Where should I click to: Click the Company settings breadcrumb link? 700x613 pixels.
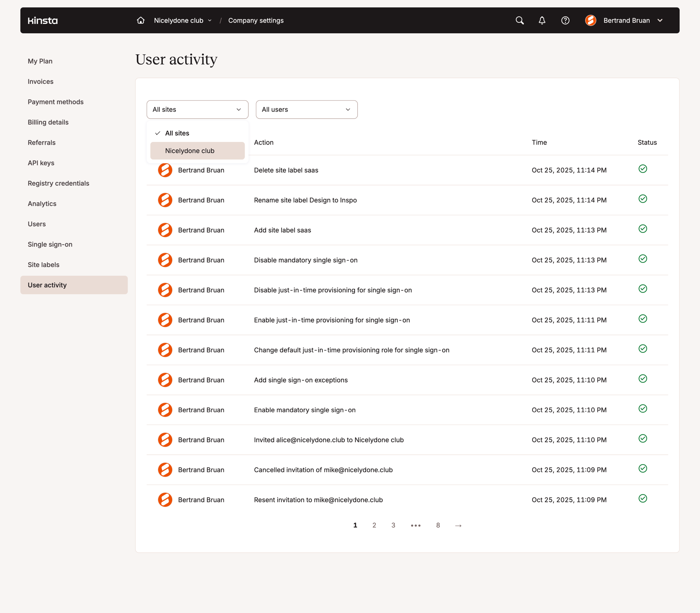[256, 20]
